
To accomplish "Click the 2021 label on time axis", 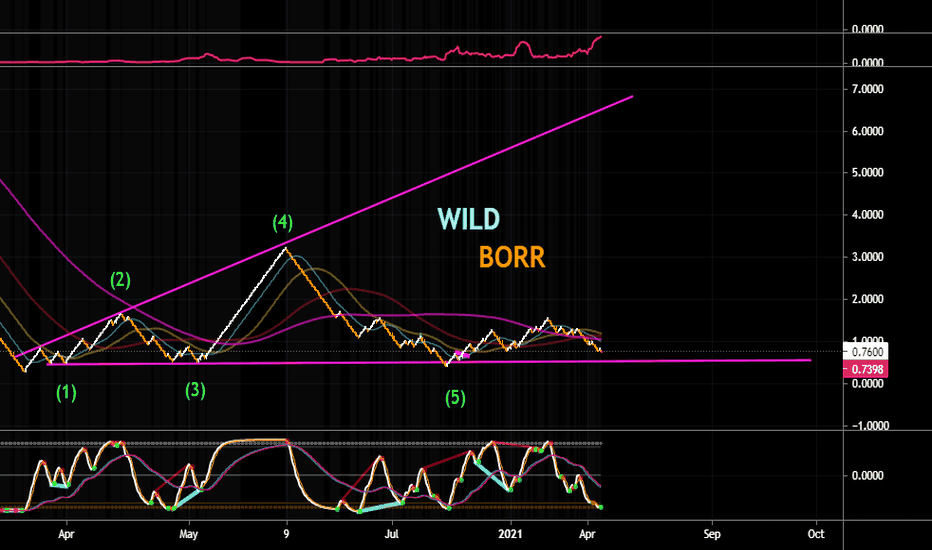I will tap(510, 534).
